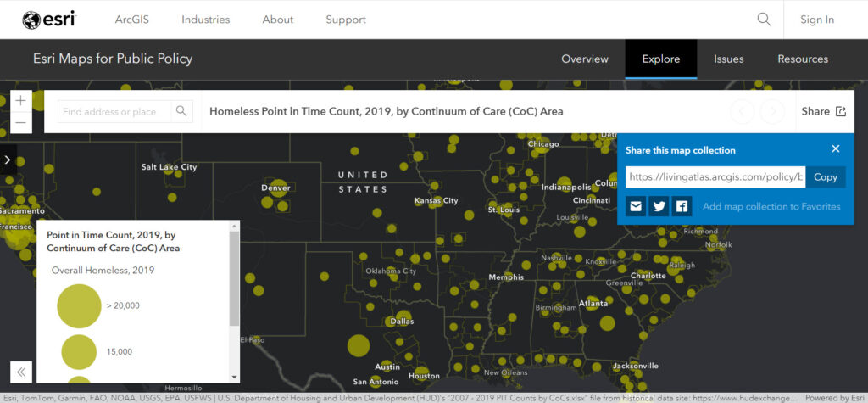This screenshot has width=868, height=403.
Task: Switch to the Issues tab
Action: tap(728, 59)
